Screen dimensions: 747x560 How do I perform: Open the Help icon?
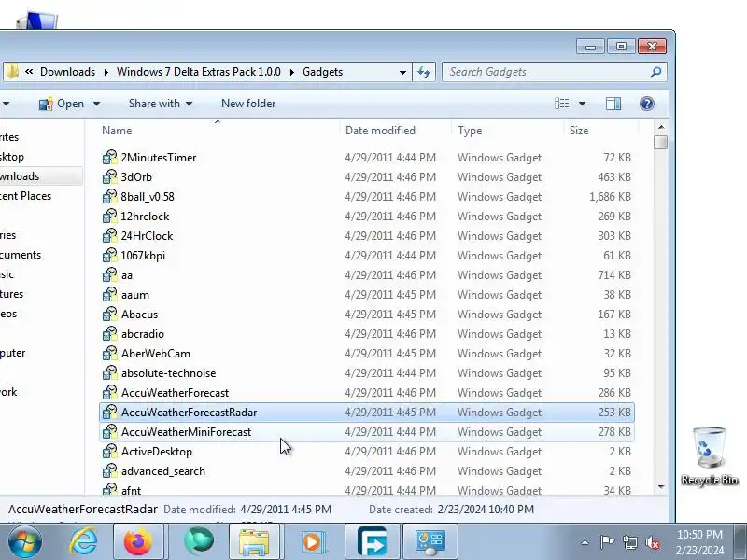point(647,104)
